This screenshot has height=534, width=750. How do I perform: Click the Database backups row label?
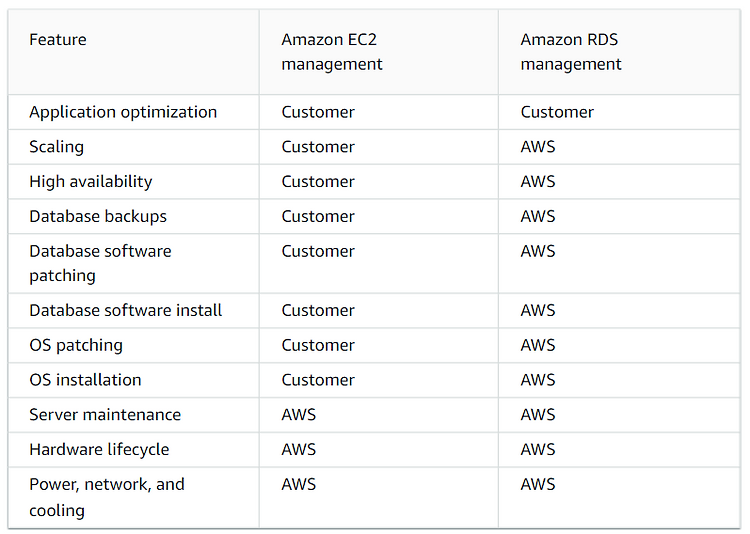point(98,216)
